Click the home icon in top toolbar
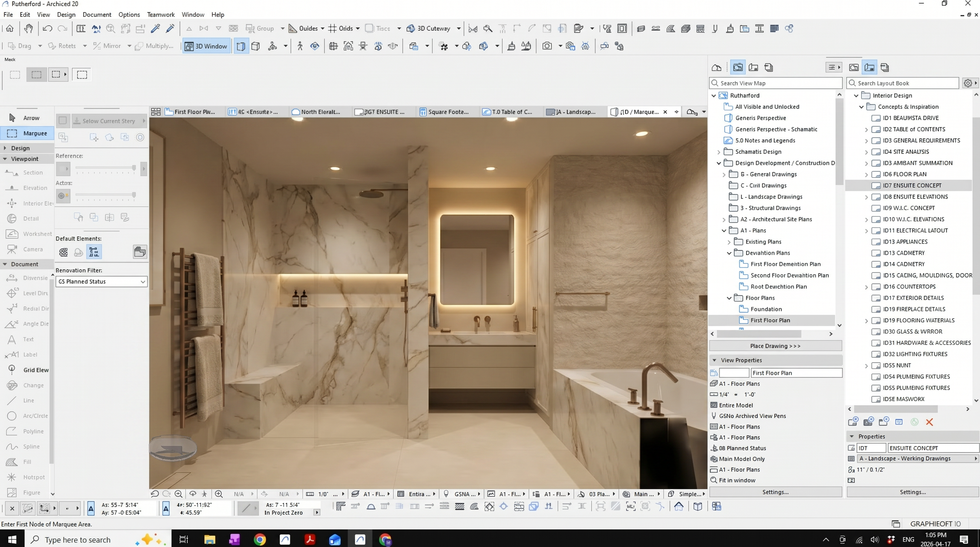Screen dimensions: 980x547 coord(10,28)
